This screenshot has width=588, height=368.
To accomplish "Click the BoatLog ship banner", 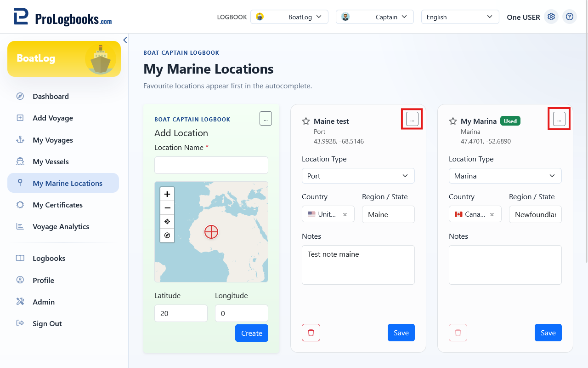I will pos(64,59).
